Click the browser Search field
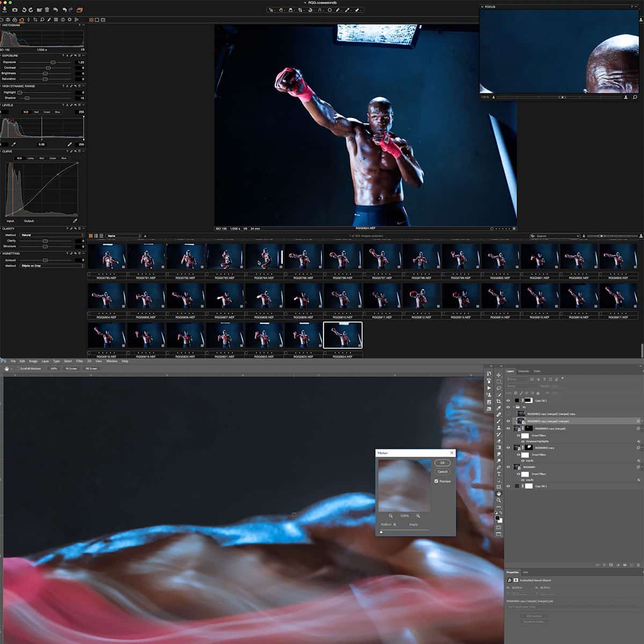644x644 pixels. (555, 236)
